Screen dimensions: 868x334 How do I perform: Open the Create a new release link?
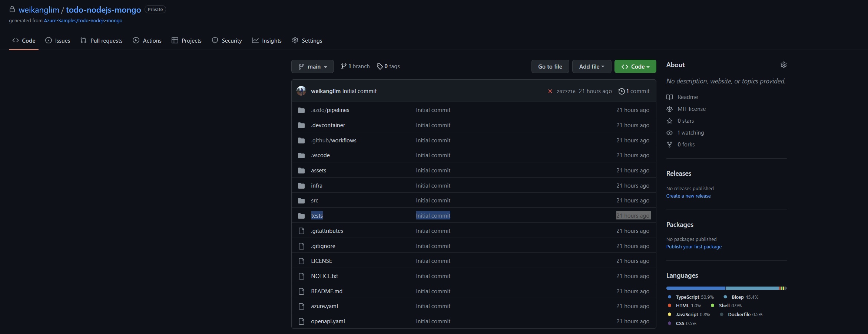tap(688, 196)
